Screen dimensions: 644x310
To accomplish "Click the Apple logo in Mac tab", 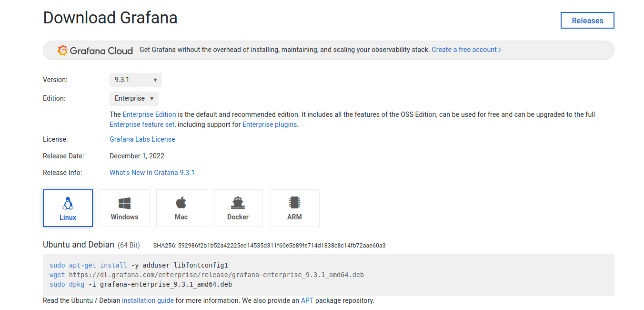I will pyautogui.click(x=181, y=202).
